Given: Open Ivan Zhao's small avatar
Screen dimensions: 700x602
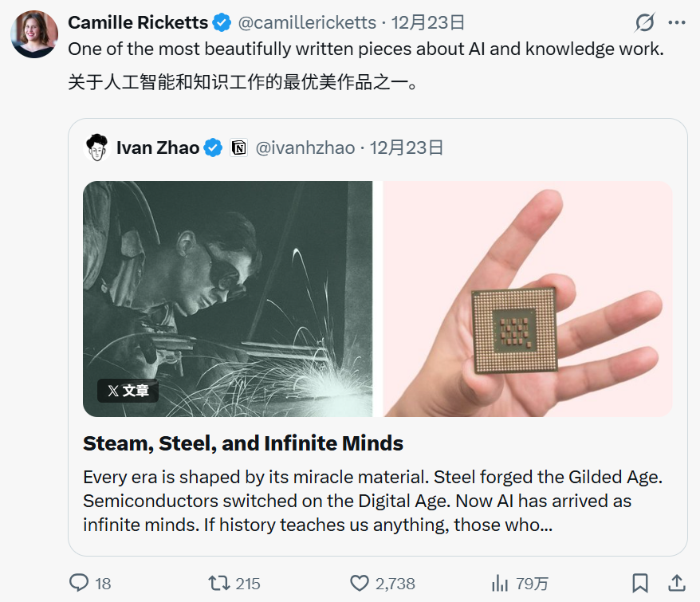Looking at the screenshot, I should (97, 148).
